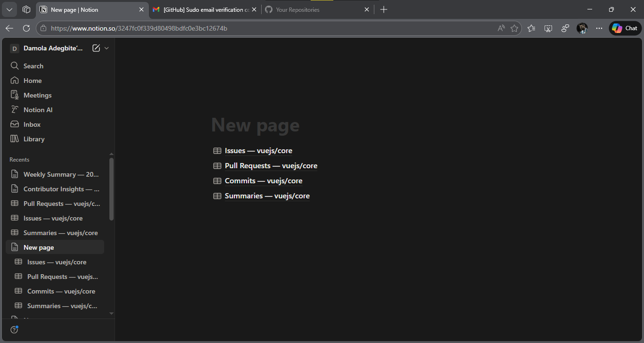The height and width of the screenshot is (343, 644).
Task: Open Library in the sidebar
Action: point(55,139)
